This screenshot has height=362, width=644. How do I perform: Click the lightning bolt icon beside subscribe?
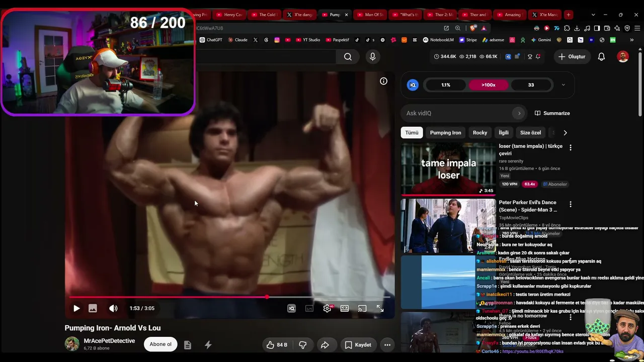coord(208,345)
